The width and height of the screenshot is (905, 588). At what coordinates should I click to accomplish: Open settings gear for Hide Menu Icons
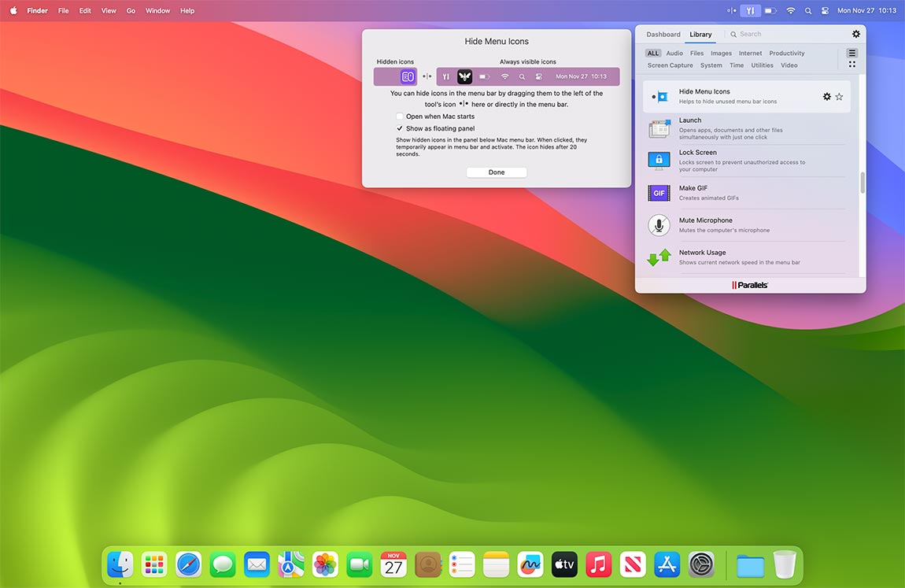coord(827,96)
